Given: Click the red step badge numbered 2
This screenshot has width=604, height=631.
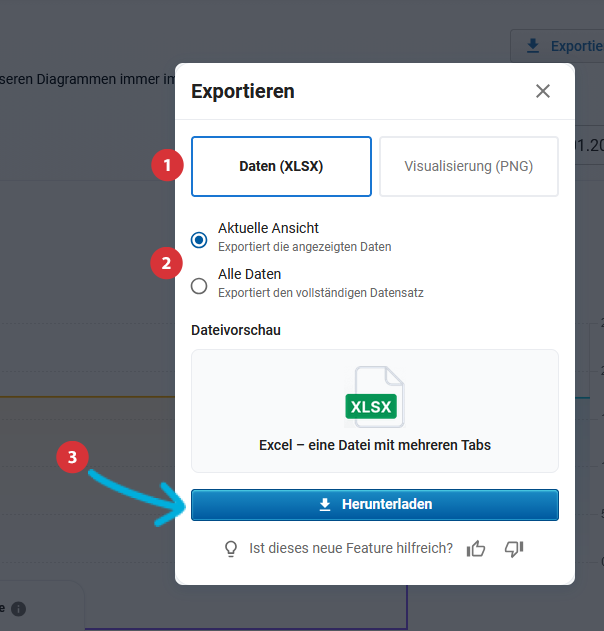Looking at the screenshot, I should pos(166,263).
